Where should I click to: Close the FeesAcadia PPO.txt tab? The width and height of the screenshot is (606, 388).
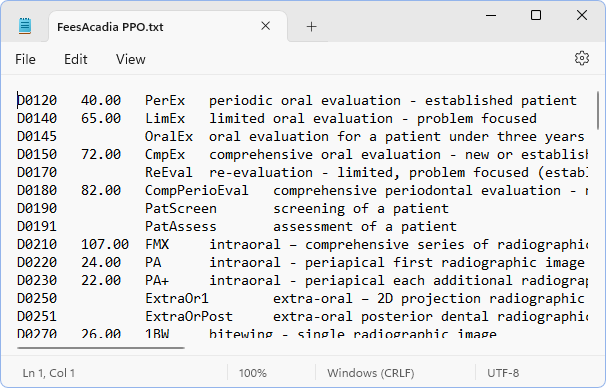point(266,26)
